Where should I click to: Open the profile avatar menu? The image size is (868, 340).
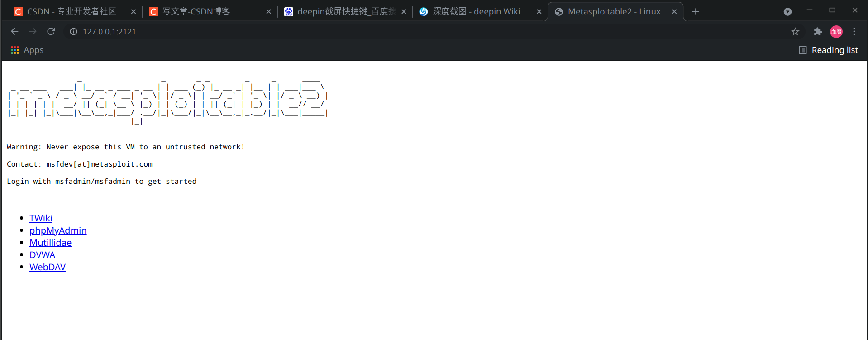click(x=836, y=31)
